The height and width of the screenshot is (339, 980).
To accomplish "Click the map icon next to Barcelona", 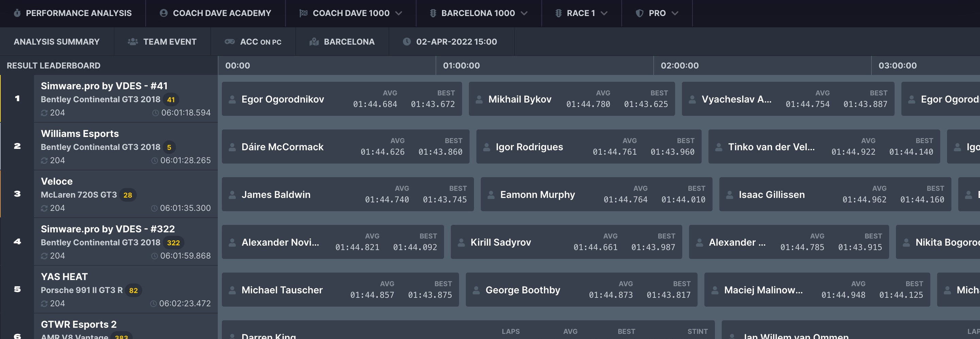I will tap(314, 42).
